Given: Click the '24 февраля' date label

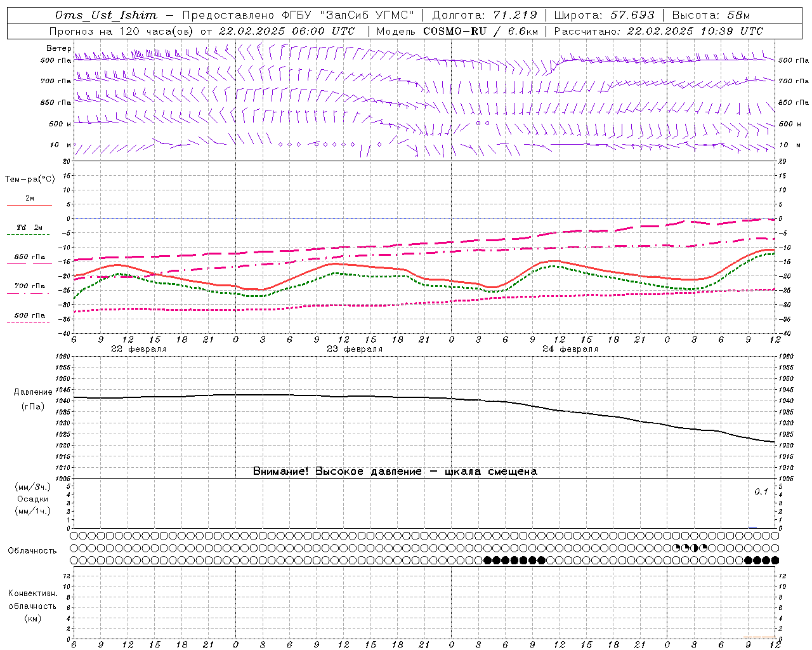Looking at the screenshot, I should point(570,349).
